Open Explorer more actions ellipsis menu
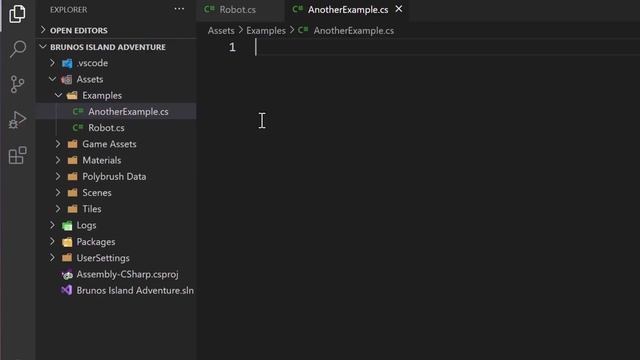 click(x=179, y=9)
